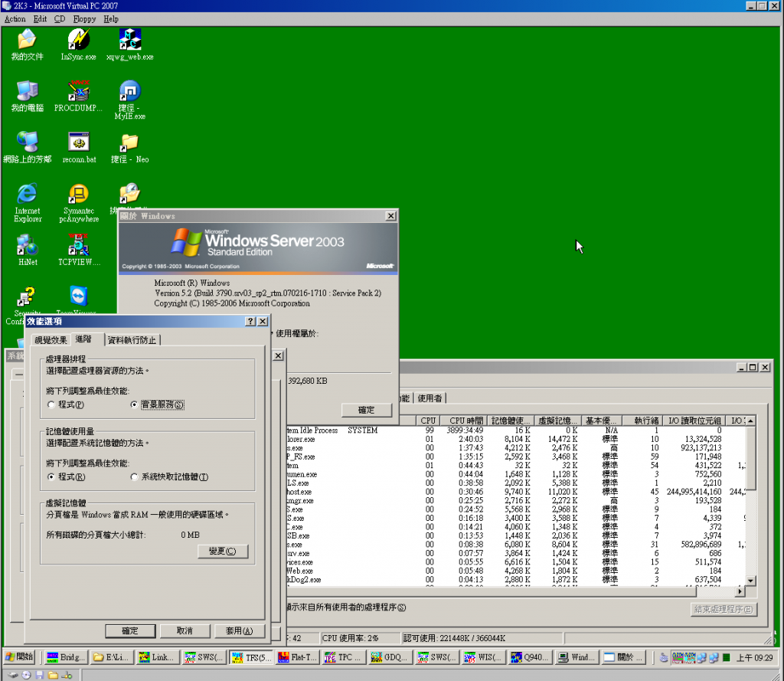Image resolution: width=784 pixels, height=681 pixels.
Task: Click Virtual PC floppy status icon
Action: point(40,675)
